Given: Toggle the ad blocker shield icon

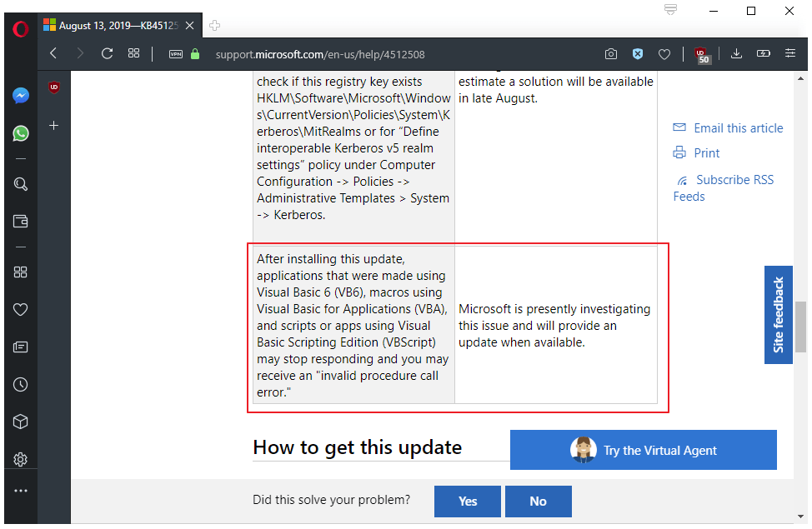Looking at the screenshot, I should coord(638,53).
